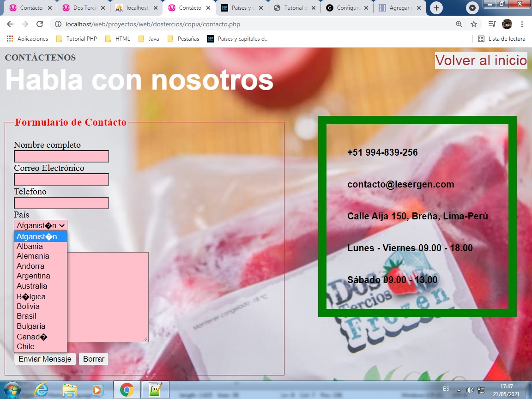Click the Borrar button
The image size is (532, 399).
click(x=94, y=359)
